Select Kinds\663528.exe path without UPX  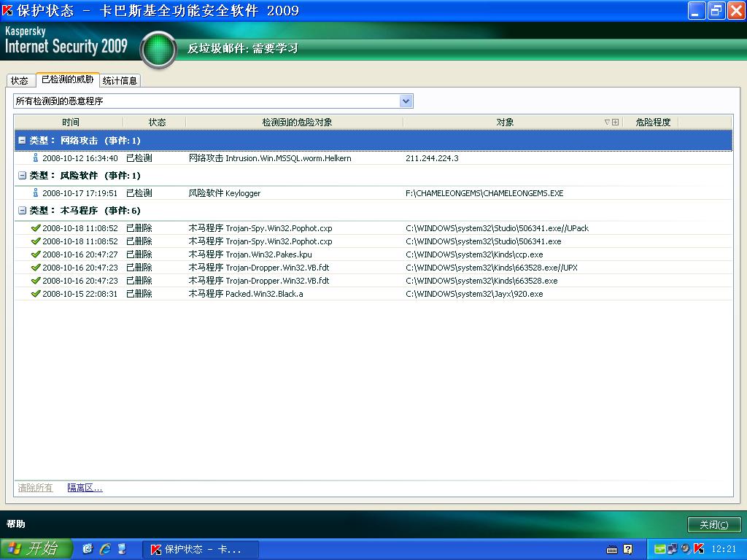(x=481, y=281)
